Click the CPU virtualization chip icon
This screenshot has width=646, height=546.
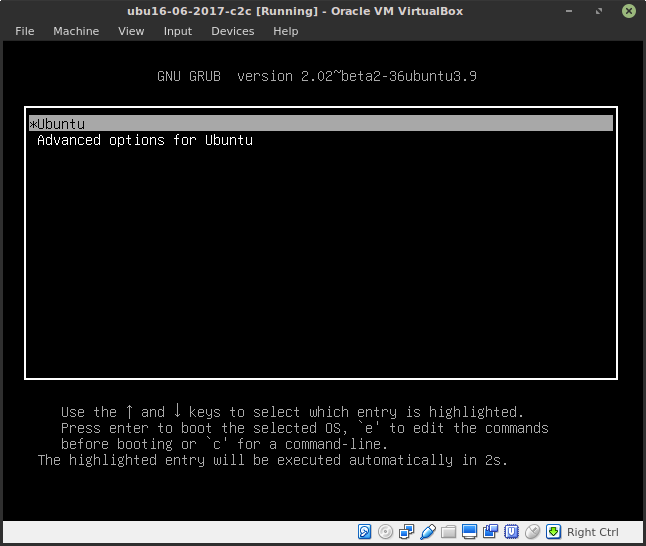[x=511, y=532]
